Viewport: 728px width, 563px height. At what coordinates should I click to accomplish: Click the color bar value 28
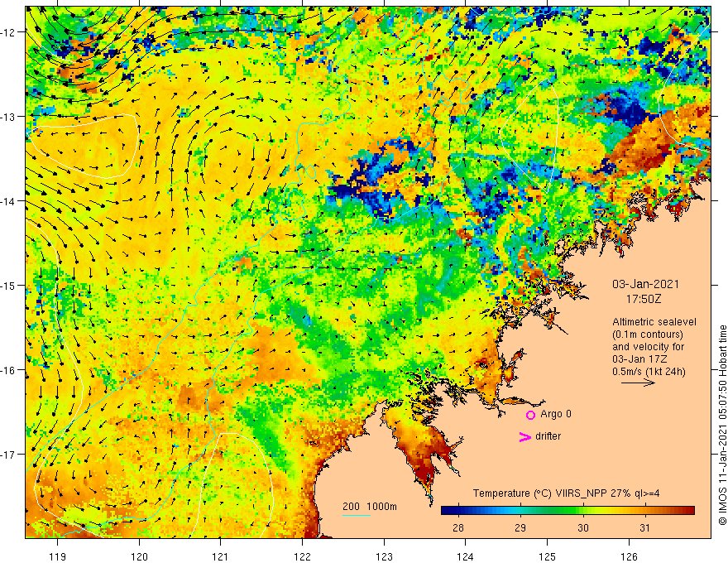pos(457,527)
